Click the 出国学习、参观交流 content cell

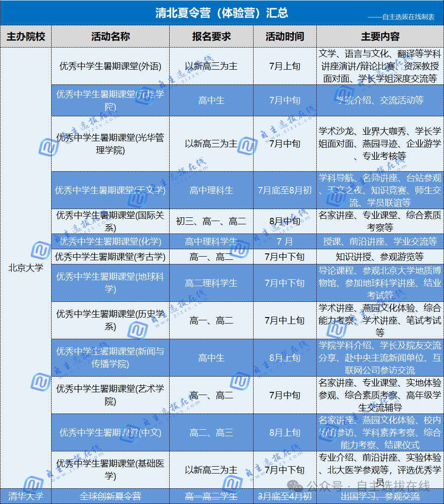tap(380, 496)
